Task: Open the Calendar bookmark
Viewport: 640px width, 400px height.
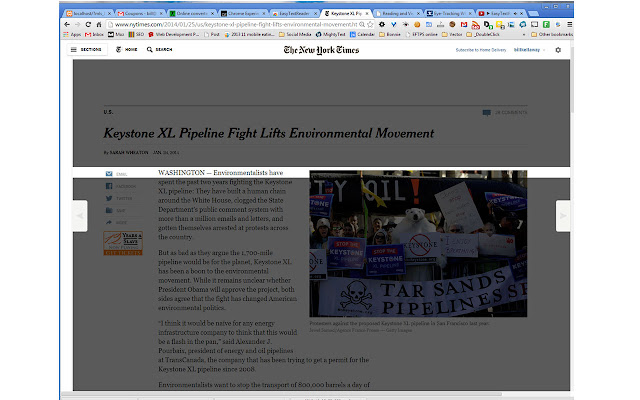Action: (x=362, y=35)
